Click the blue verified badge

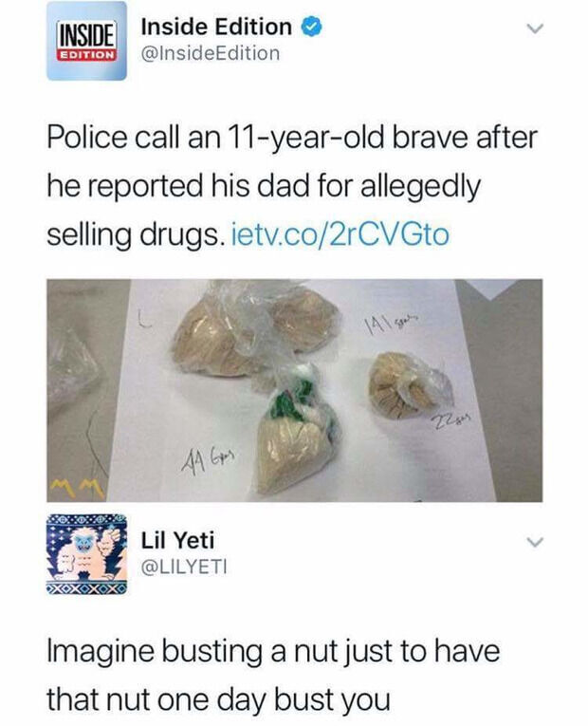(312, 27)
